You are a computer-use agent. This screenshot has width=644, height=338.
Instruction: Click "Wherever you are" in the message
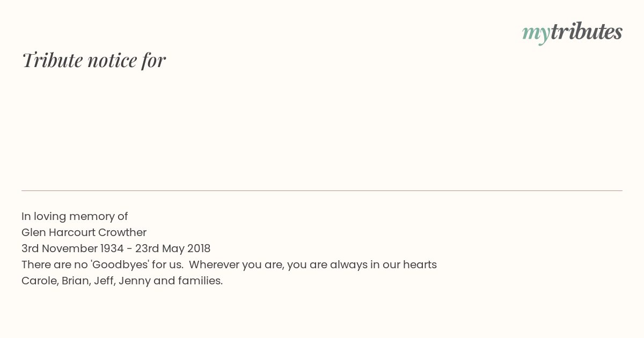tap(236, 264)
